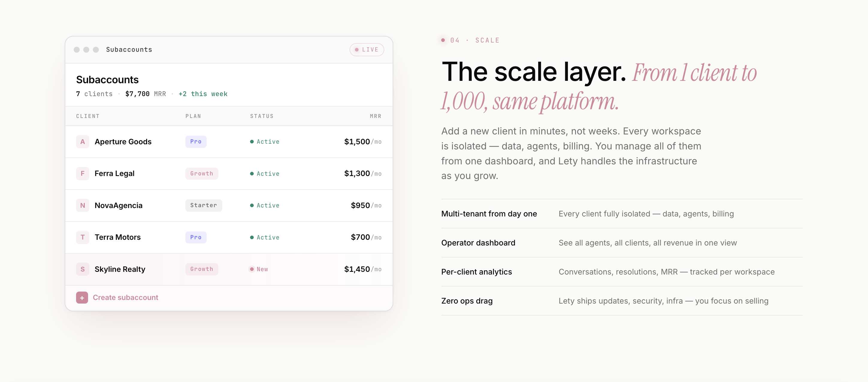Click the '+2 this week' indicator
Screen dimensions: 868x382
pos(203,94)
